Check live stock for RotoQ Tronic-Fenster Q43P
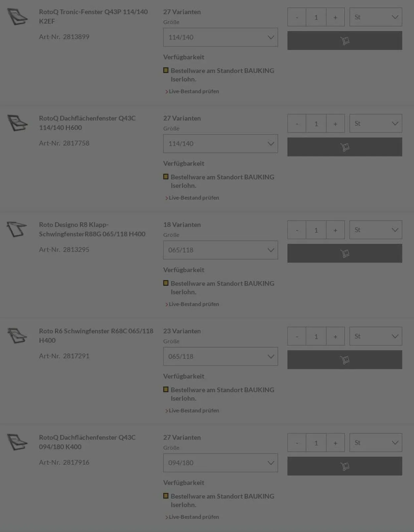Screen dimensions: 414x532 pyautogui.click(x=194, y=91)
